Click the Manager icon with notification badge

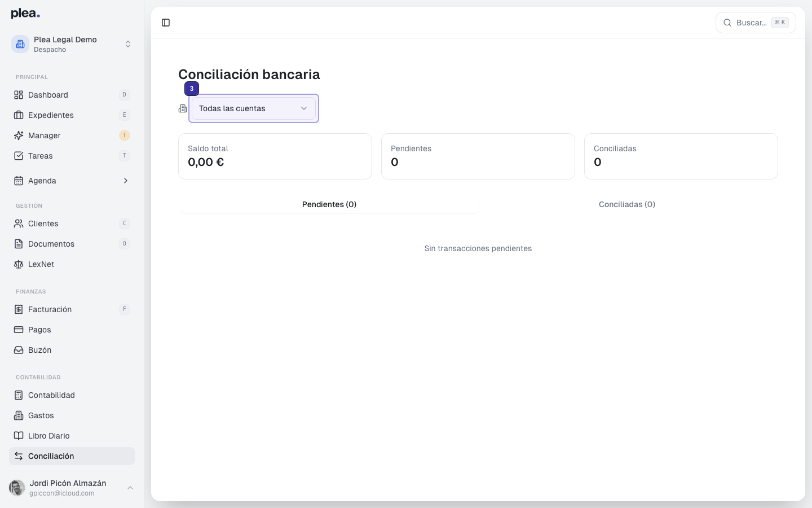[x=17, y=135]
